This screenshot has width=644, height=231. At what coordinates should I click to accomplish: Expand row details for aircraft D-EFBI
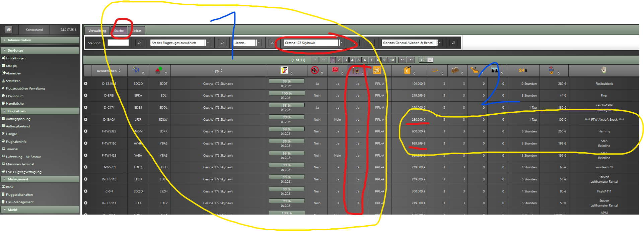(x=86, y=96)
